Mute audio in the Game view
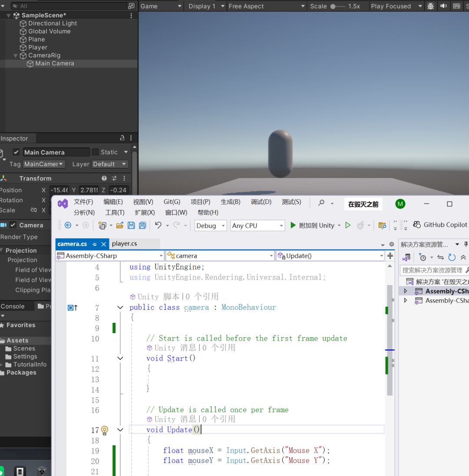The height and width of the screenshot is (476, 469). 443,6
